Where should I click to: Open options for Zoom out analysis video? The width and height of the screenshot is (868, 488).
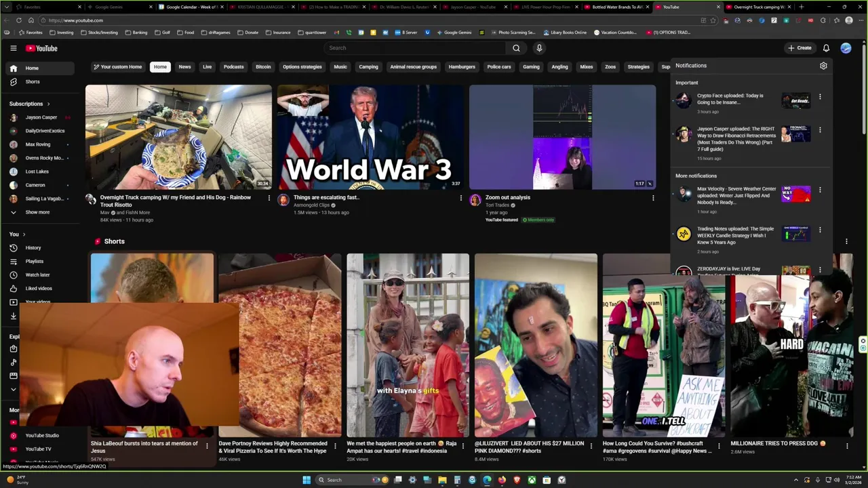[x=653, y=199]
